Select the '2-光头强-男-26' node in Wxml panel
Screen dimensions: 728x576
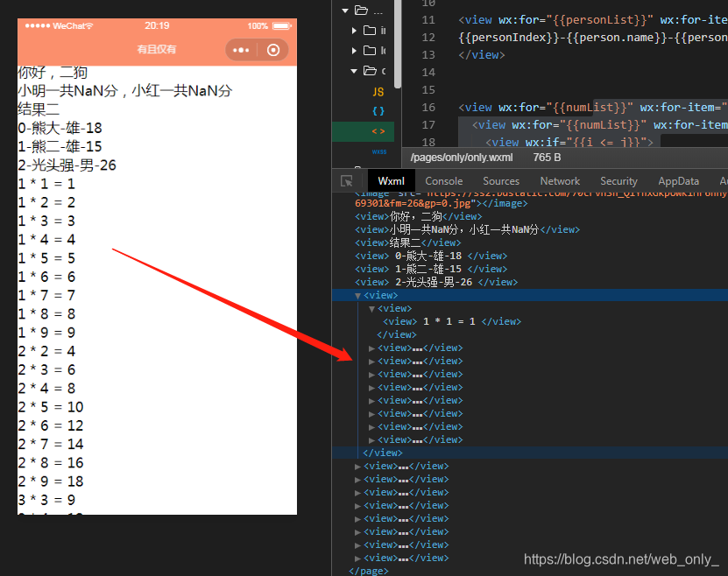436,282
